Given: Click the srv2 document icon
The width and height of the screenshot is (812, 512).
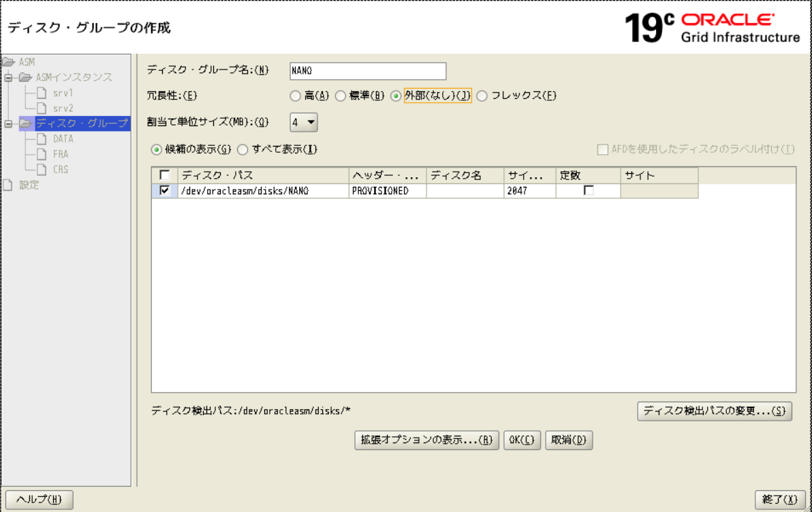Looking at the screenshot, I should [42, 108].
